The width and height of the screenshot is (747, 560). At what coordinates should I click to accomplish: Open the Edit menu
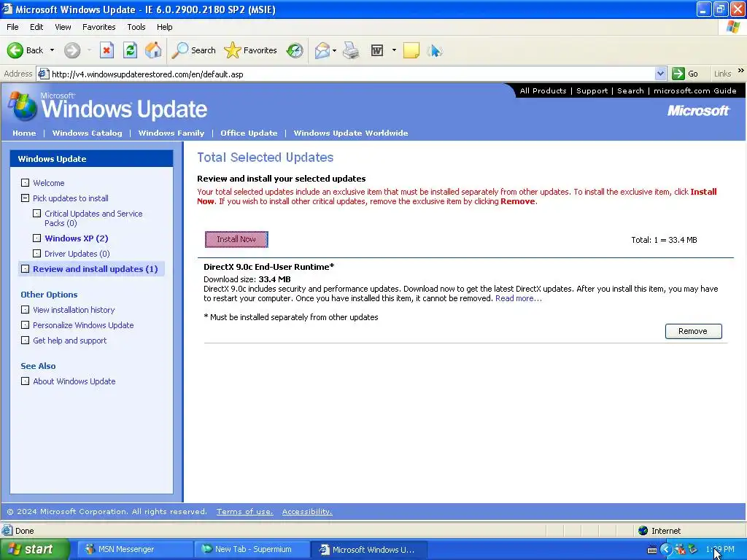[x=36, y=27]
